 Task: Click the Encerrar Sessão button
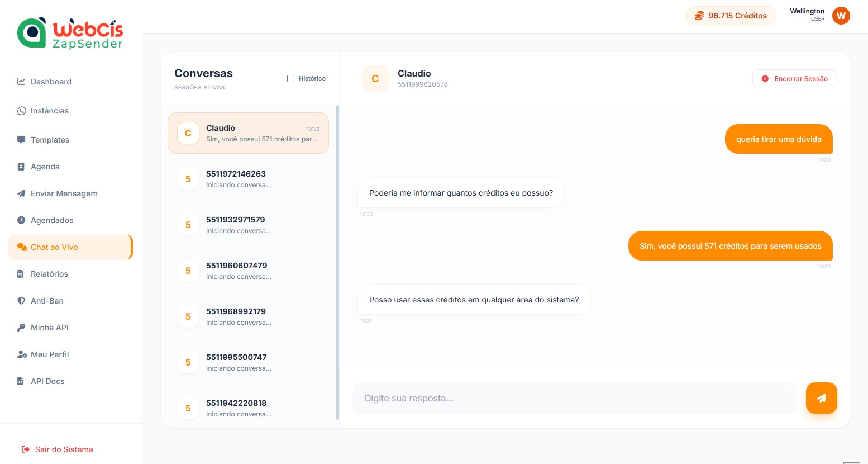tap(795, 79)
